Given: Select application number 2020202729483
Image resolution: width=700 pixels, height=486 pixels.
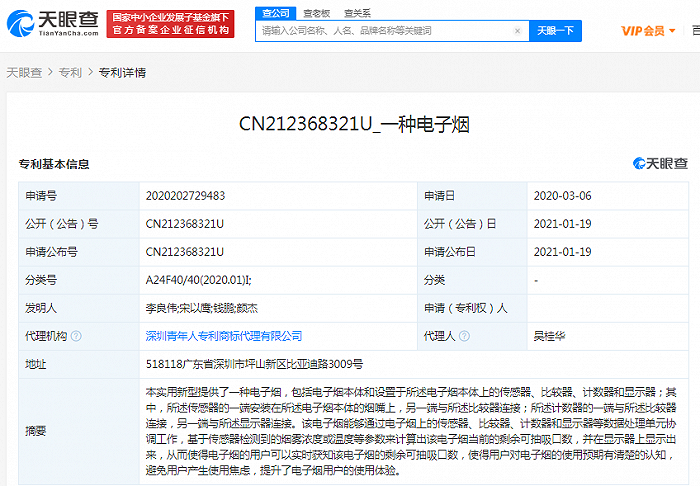Looking at the screenshot, I should click(x=185, y=196).
